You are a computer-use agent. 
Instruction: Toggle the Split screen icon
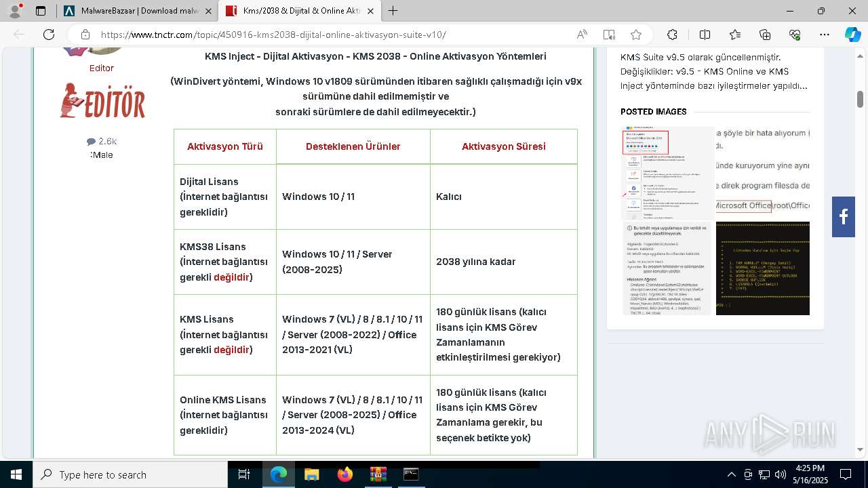pyautogui.click(x=705, y=35)
